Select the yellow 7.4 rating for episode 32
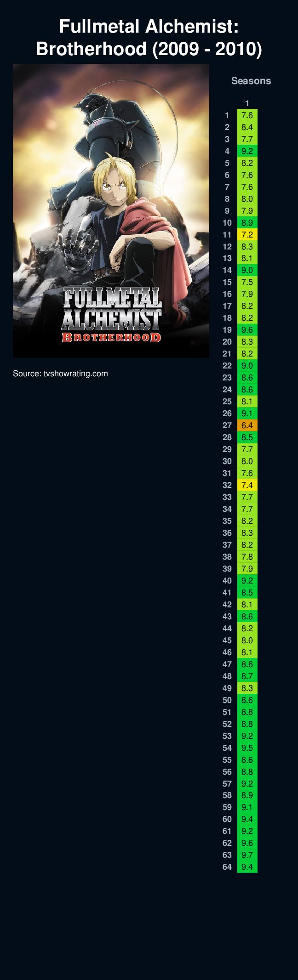This screenshot has width=298, height=980. (247, 485)
